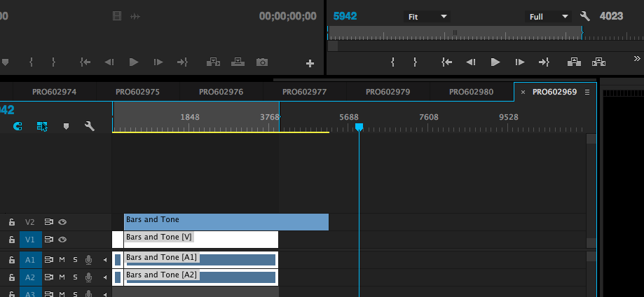Click the timeline playhead marker
This screenshot has width=644, height=297.
pos(359,127)
